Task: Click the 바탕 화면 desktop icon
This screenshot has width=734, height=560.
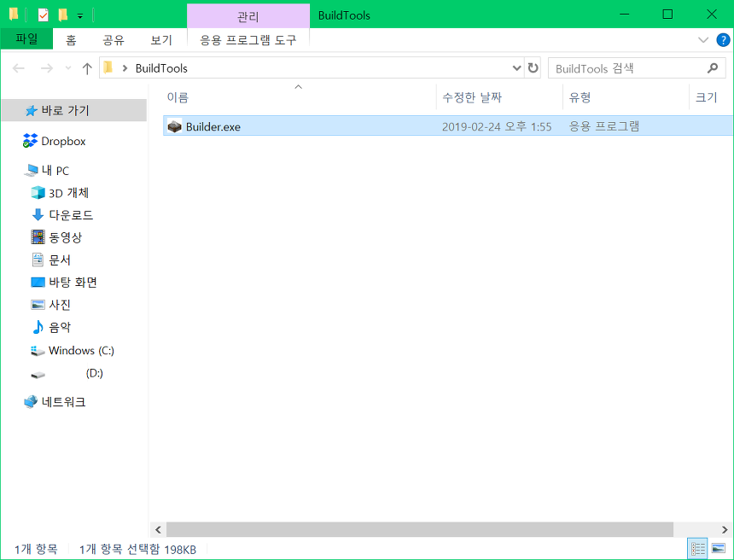Action: point(38,282)
